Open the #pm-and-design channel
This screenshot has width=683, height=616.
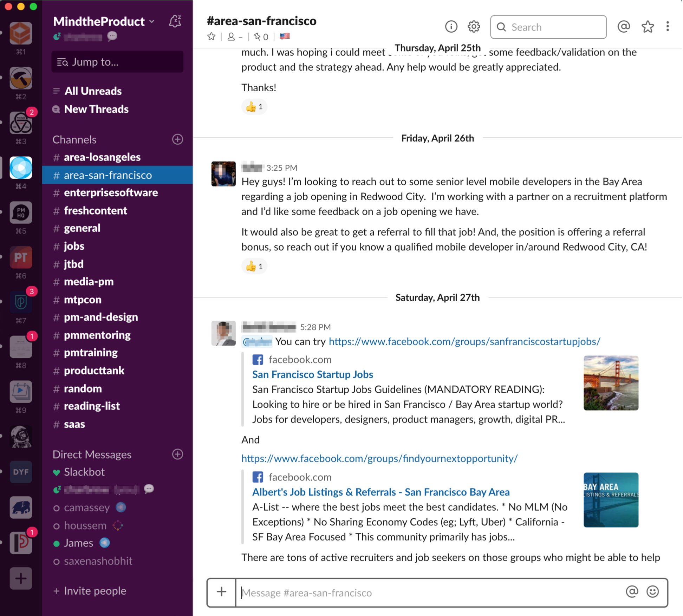click(117, 317)
